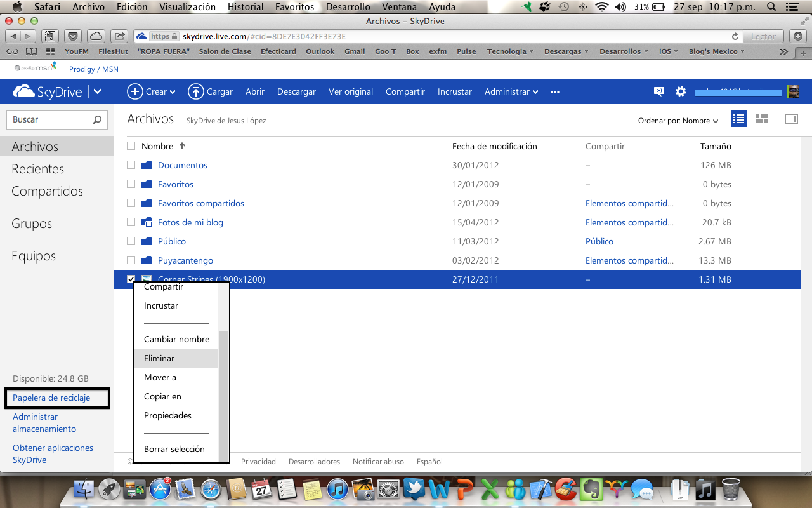Open the Administrar dropdown
Viewport: 812px width, 508px height.
pos(511,91)
